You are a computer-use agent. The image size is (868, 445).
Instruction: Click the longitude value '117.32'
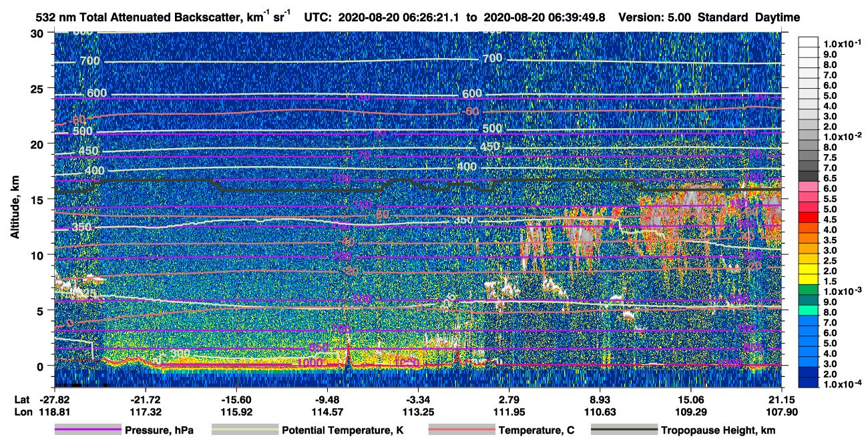(x=145, y=412)
